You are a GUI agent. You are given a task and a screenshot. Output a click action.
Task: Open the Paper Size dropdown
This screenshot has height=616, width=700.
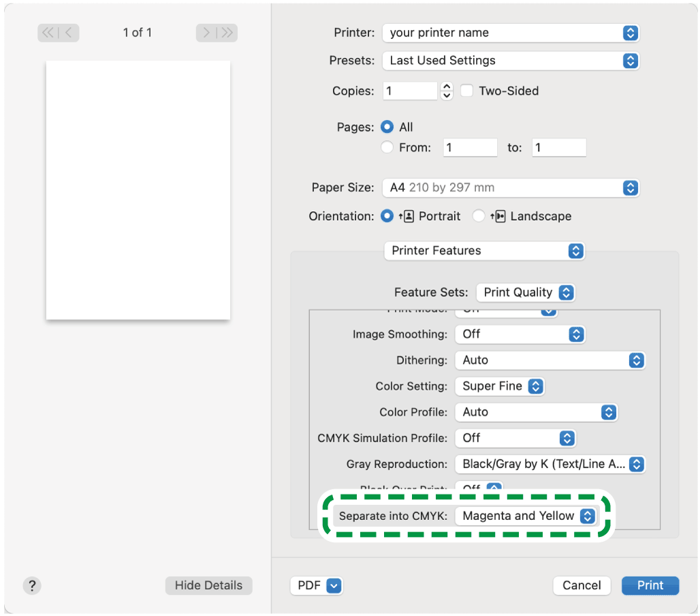[x=511, y=187]
